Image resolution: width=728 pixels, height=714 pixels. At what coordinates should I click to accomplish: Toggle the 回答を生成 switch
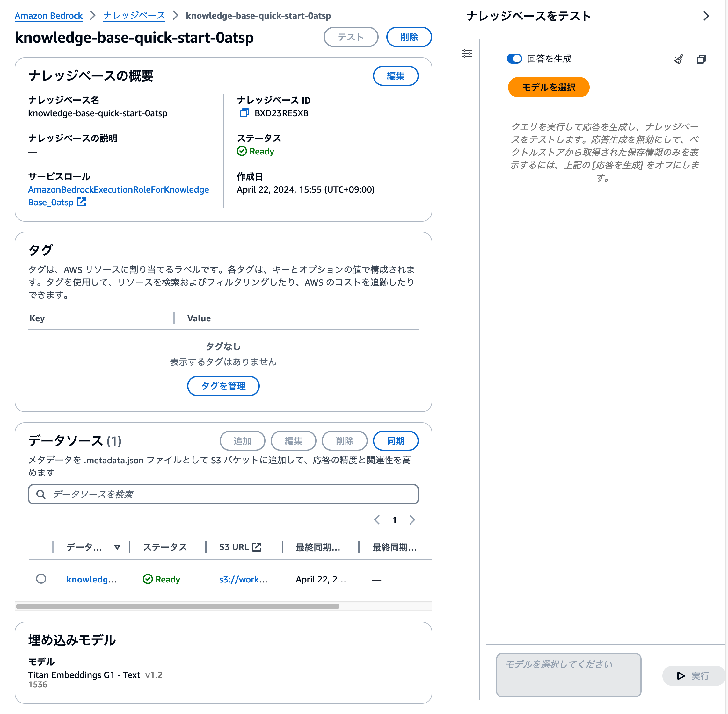click(x=514, y=59)
